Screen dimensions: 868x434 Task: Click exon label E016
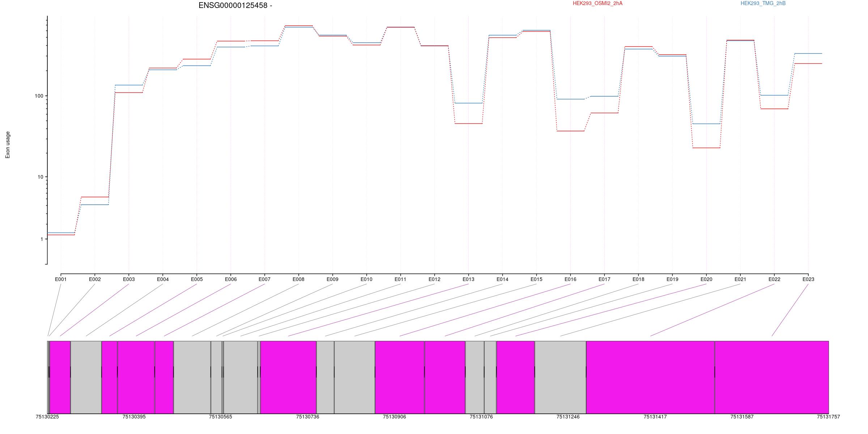pyautogui.click(x=570, y=279)
